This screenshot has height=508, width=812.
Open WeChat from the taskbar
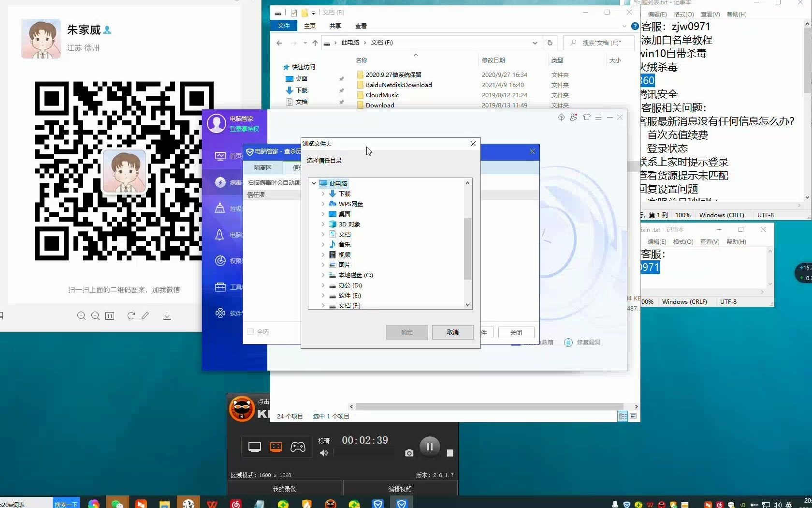point(117,504)
